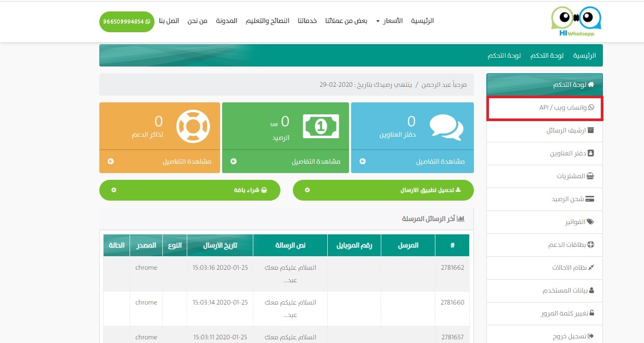The image size is (644, 343).
Task: Click message ID 2781660
Action: [452, 302]
